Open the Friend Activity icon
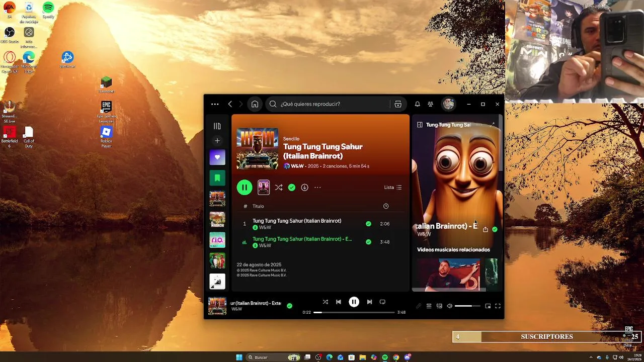The image size is (644, 362). (x=430, y=104)
